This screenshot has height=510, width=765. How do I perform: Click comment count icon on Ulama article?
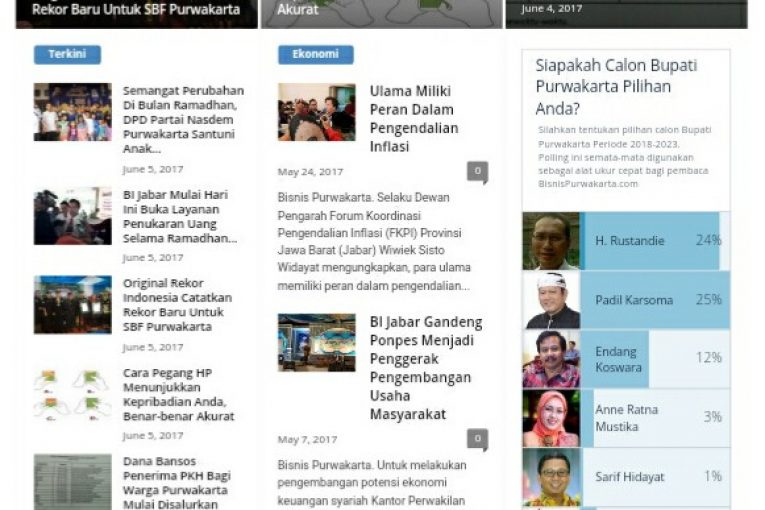(x=477, y=172)
